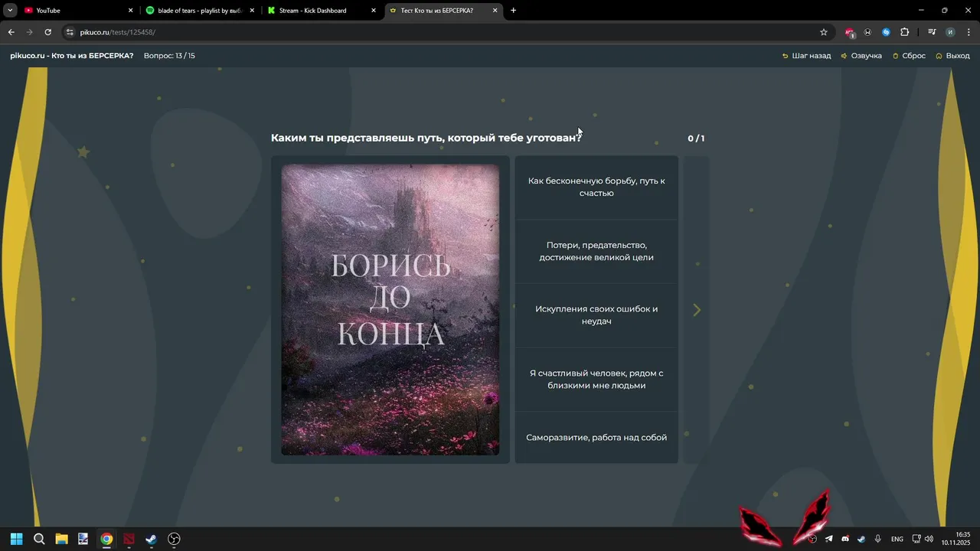Image resolution: width=980 pixels, height=551 pixels.
Task: Go to the next step with the right chevron arrow
Action: pyautogui.click(x=697, y=310)
